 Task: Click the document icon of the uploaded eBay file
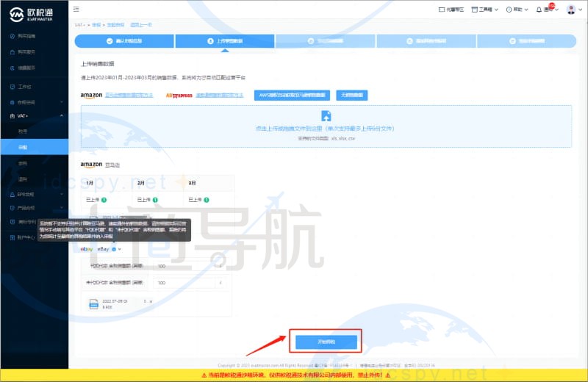point(94,303)
